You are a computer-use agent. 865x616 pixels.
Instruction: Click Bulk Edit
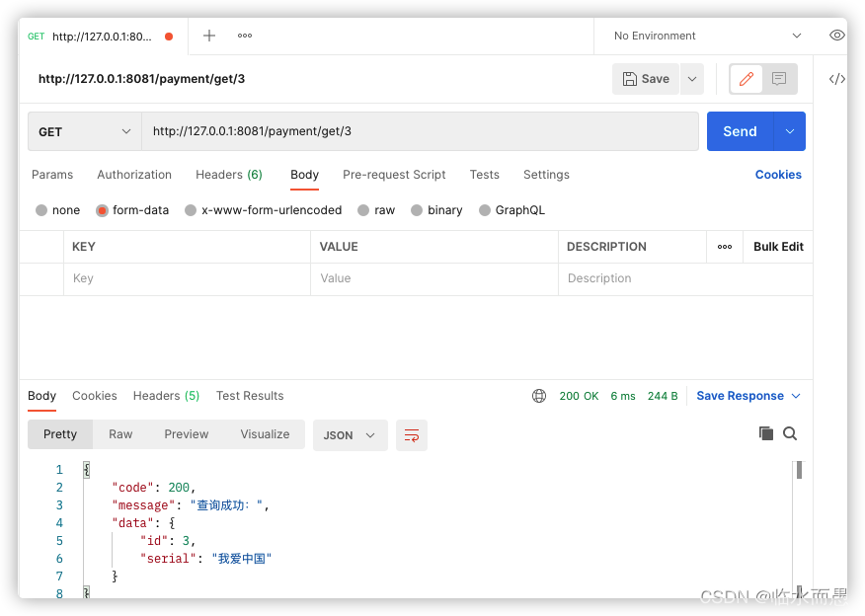pyautogui.click(x=778, y=247)
